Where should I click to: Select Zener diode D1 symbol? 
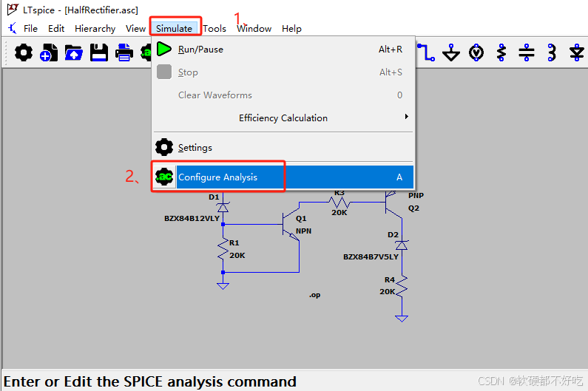click(223, 207)
